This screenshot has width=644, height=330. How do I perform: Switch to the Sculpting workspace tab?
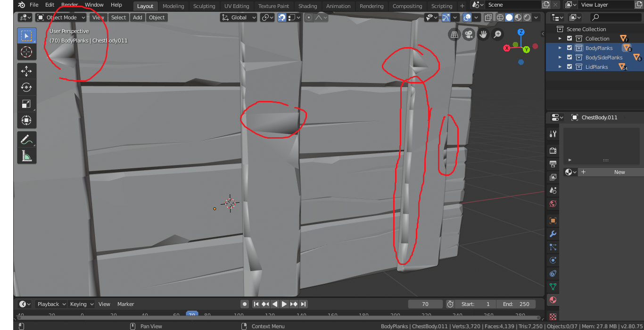coord(204,6)
